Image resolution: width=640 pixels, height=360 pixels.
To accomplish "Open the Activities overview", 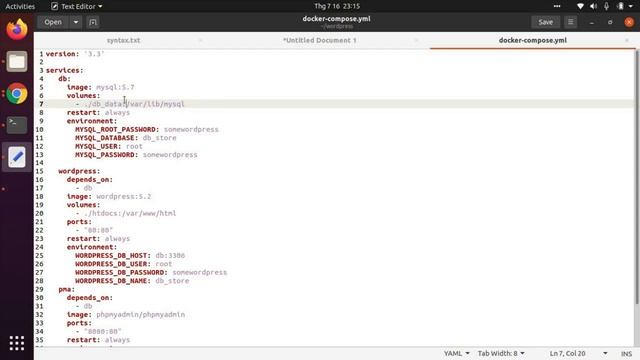I will coord(20,6).
